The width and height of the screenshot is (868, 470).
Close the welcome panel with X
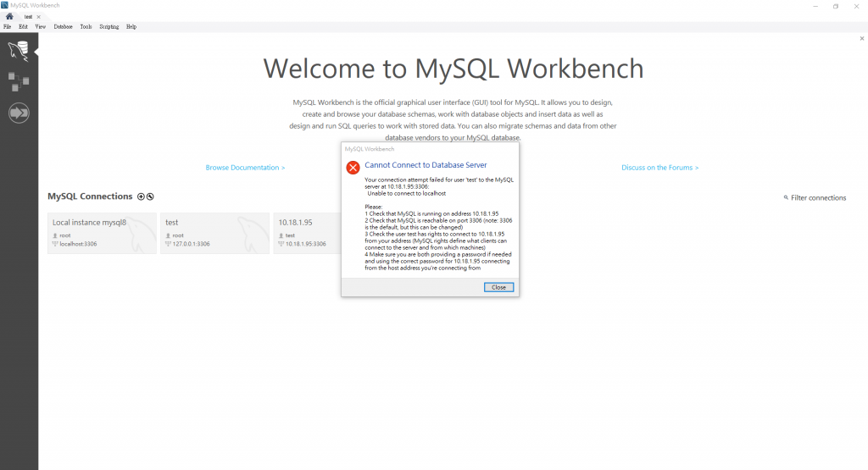(862, 39)
